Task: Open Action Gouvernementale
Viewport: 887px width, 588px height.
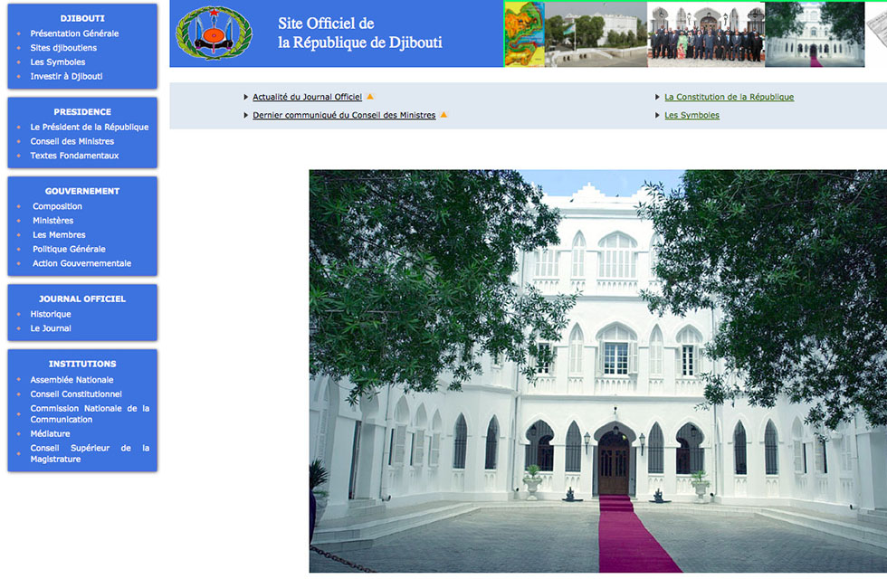Action: coord(82,263)
